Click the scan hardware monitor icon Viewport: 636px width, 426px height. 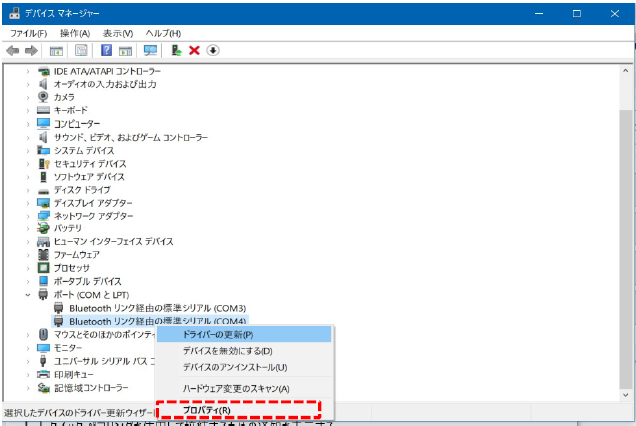click(x=150, y=51)
